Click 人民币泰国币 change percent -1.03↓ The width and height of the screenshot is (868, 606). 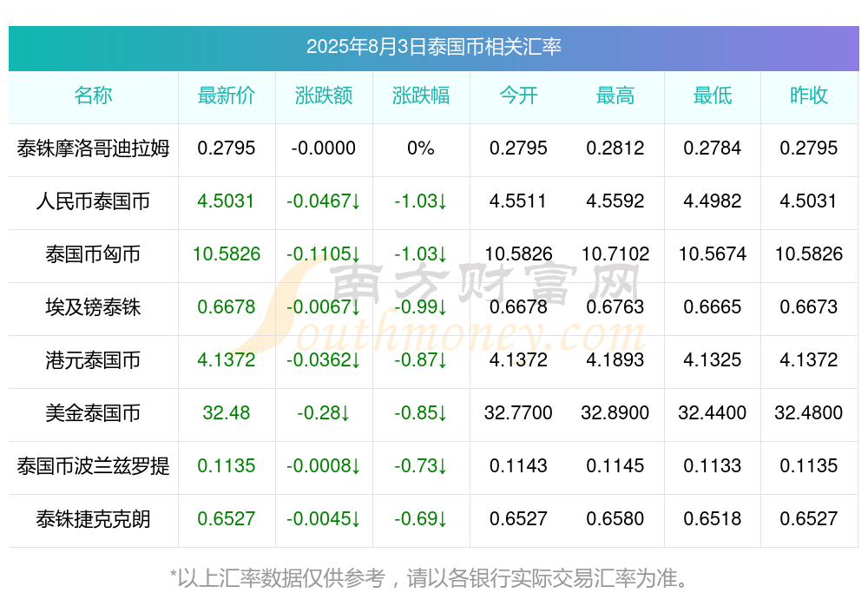pyautogui.click(x=421, y=201)
